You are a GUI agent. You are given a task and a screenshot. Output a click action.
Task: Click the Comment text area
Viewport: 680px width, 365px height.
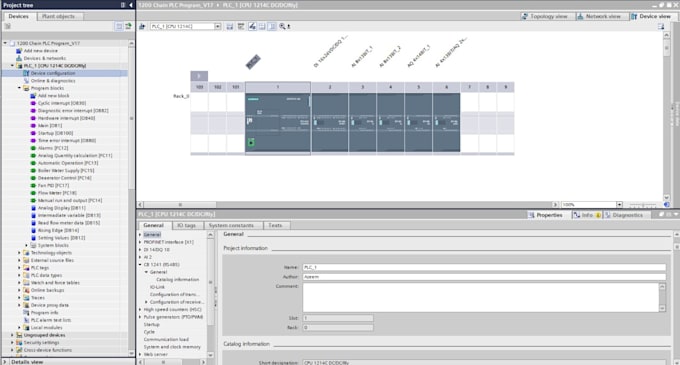[481, 297]
